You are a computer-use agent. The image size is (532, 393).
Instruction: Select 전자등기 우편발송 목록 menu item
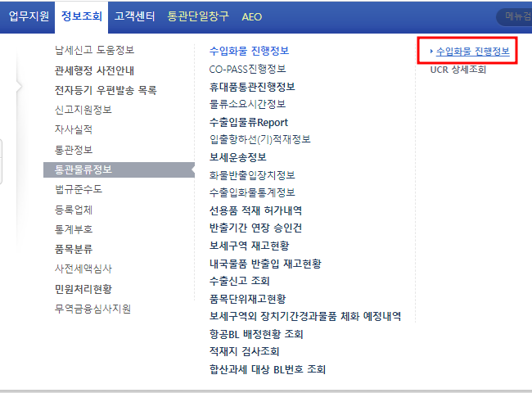(106, 90)
